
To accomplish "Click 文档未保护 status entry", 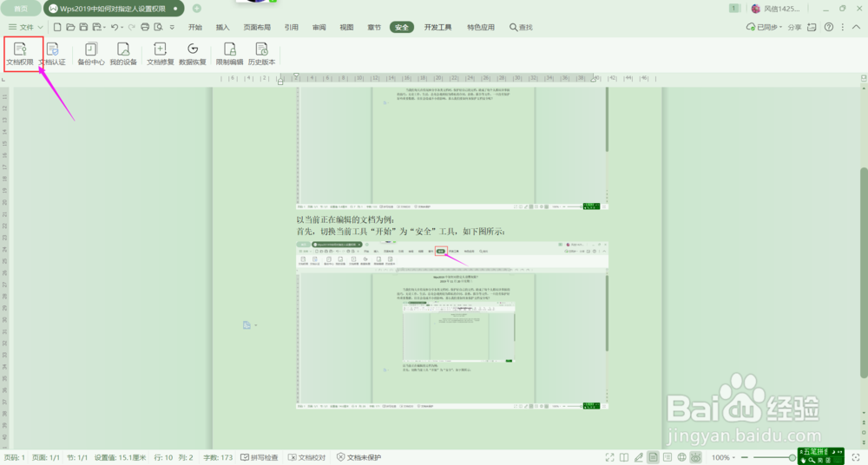I will coord(358,457).
